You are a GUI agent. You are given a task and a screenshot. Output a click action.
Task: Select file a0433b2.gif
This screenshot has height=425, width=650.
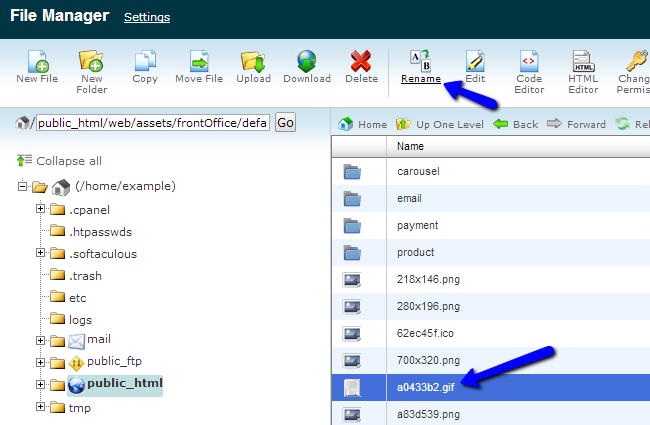tap(426, 387)
